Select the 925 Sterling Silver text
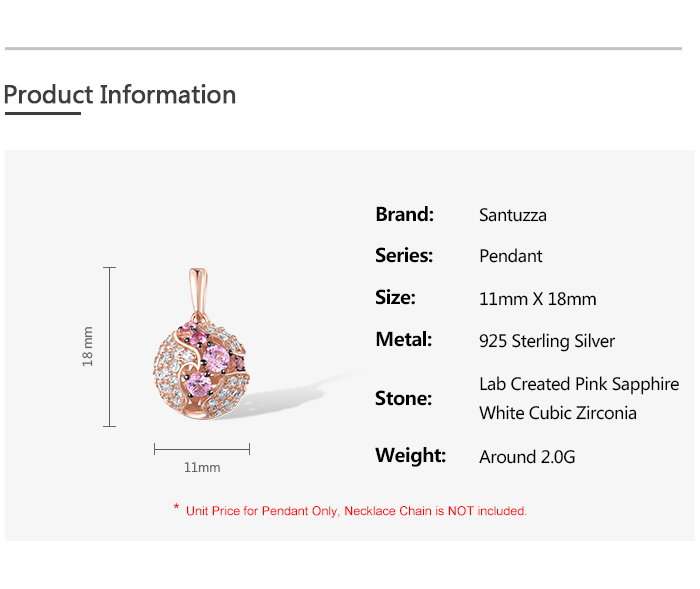Screen dimensions: 700x589 tap(547, 341)
